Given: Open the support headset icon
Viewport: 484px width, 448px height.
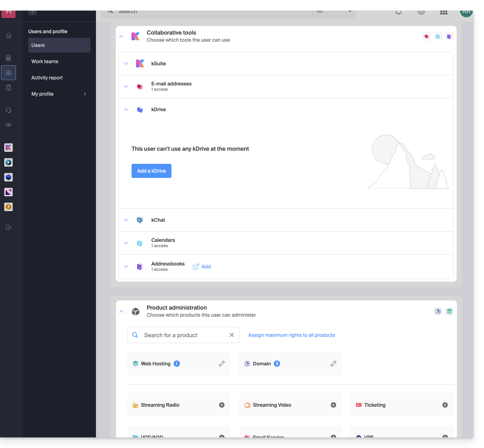Looking at the screenshot, I should click(x=8, y=110).
